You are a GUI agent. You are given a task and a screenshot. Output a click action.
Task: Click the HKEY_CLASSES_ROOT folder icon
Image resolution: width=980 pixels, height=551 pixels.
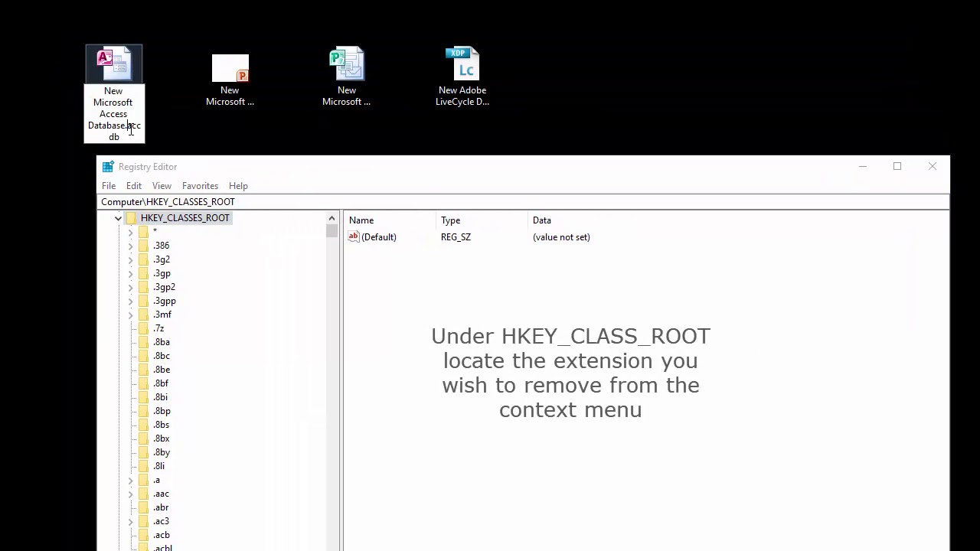[x=131, y=218]
